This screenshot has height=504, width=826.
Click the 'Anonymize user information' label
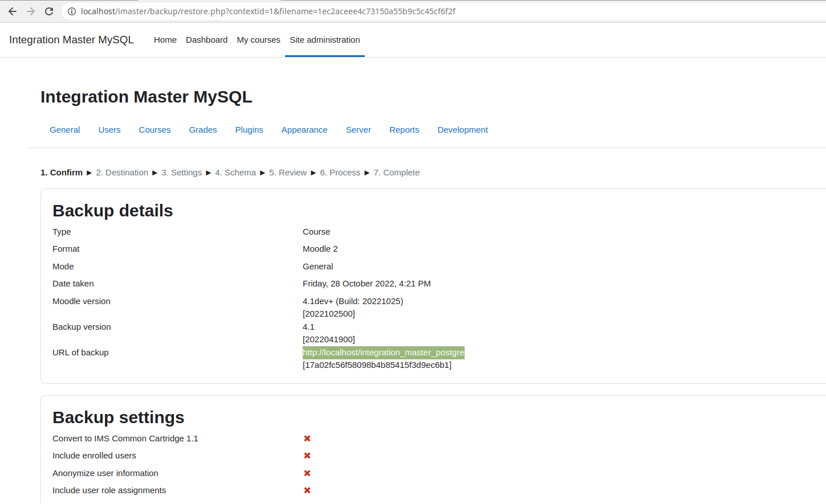pyautogui.click(x=105, y=473)
